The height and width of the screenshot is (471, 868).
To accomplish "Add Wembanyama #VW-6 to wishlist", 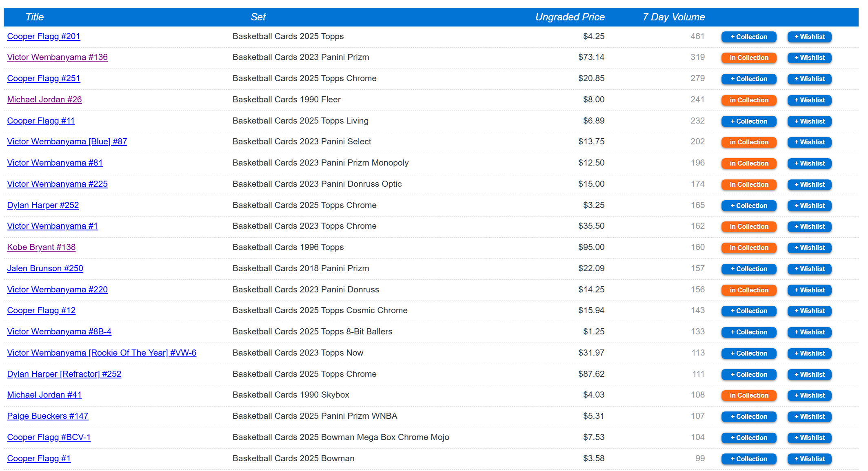I will point(810,354).
